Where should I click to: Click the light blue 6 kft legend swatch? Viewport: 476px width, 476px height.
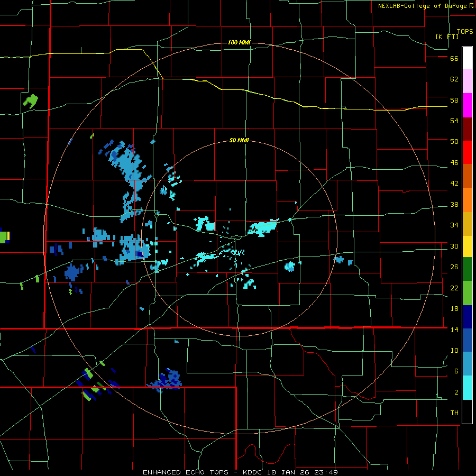(467, 364)
